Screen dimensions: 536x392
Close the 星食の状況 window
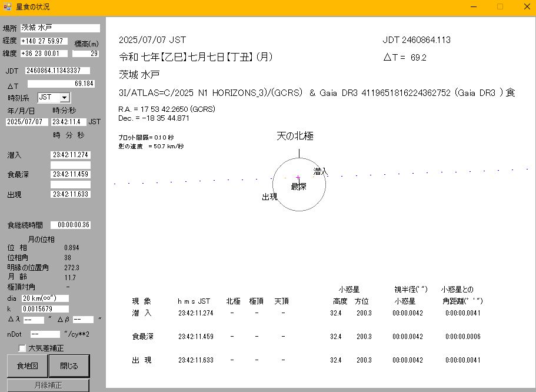(527, 7)
